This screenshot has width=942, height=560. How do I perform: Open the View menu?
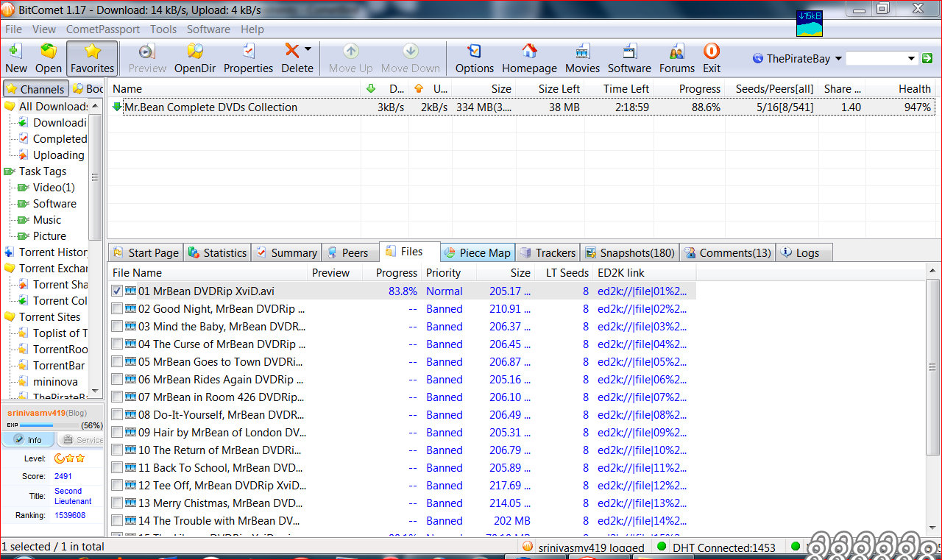click(44, 29)
